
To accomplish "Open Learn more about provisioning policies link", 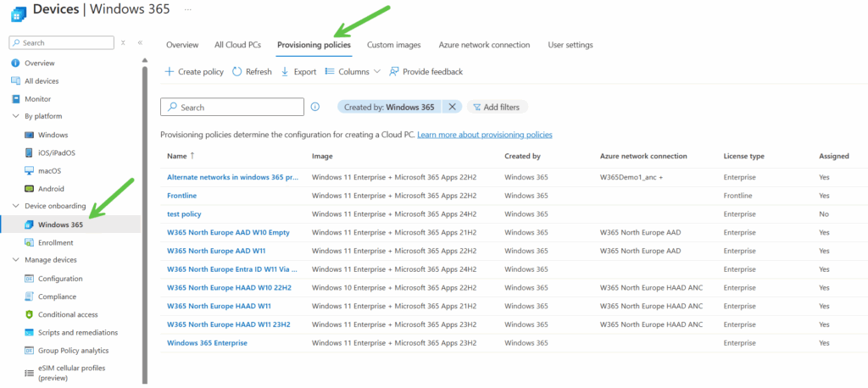I will pyautogui.click(x=484, y=135).
